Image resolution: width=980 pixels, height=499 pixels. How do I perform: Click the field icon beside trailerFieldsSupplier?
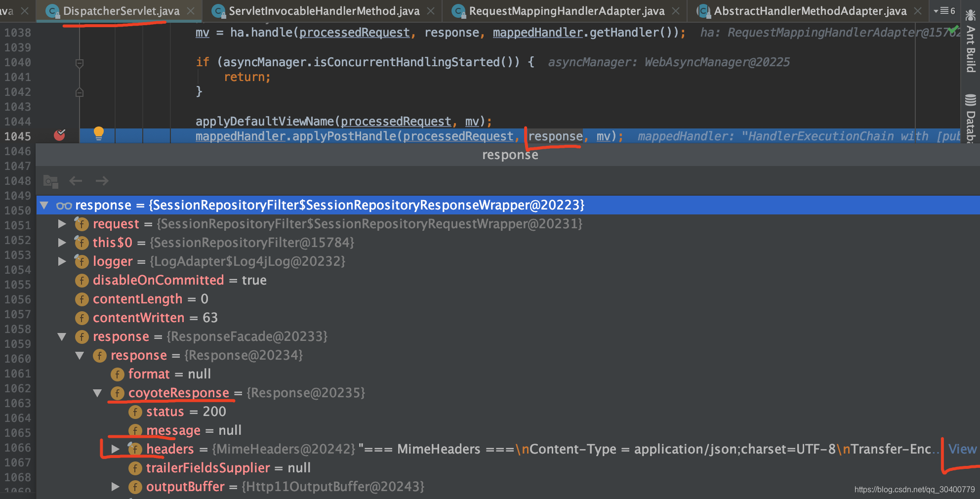click(x=135, y=468)
